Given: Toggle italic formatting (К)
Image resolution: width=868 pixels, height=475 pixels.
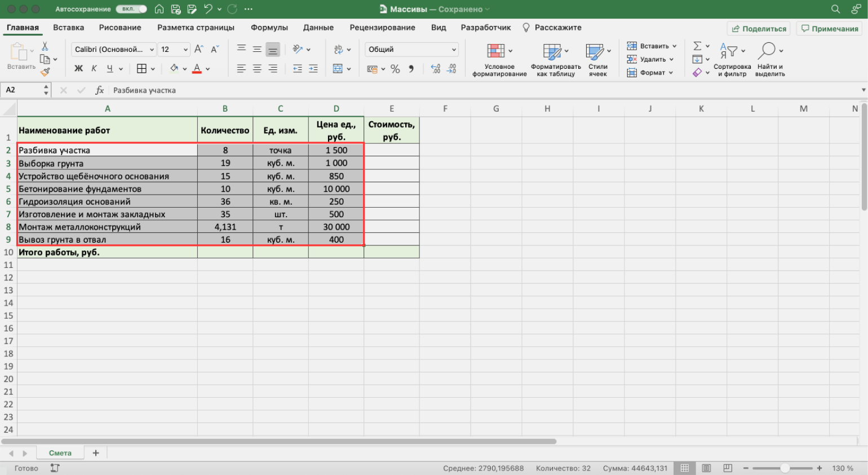Looking at the screenshot, I should pos(94,68).
